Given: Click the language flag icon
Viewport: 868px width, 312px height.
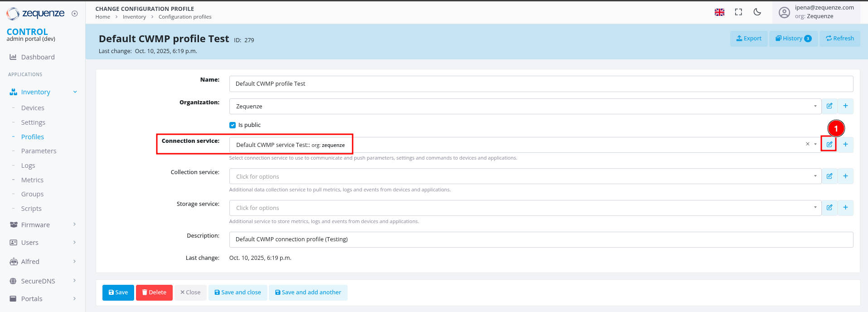Looking at the screenshot, I should (x=719, y=12).
